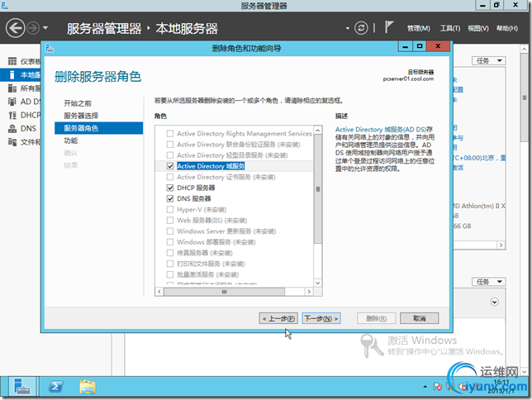Click the 上一步(P) previous button
532x400 pixels.
[x=278, y=318]
